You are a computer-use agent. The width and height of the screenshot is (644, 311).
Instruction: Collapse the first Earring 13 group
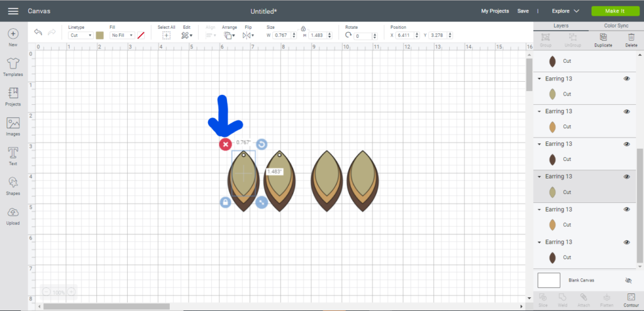click(x=539, y=79)
